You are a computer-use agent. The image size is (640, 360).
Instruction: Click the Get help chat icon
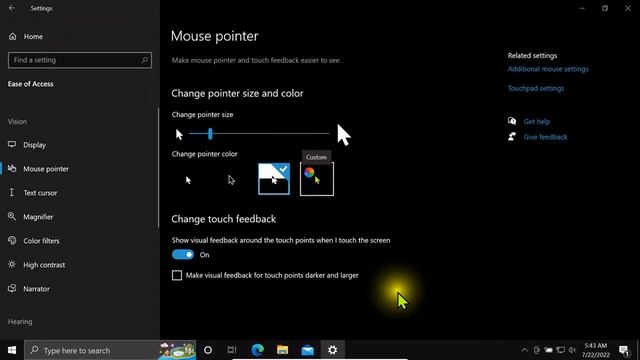(x=512, y=121)
